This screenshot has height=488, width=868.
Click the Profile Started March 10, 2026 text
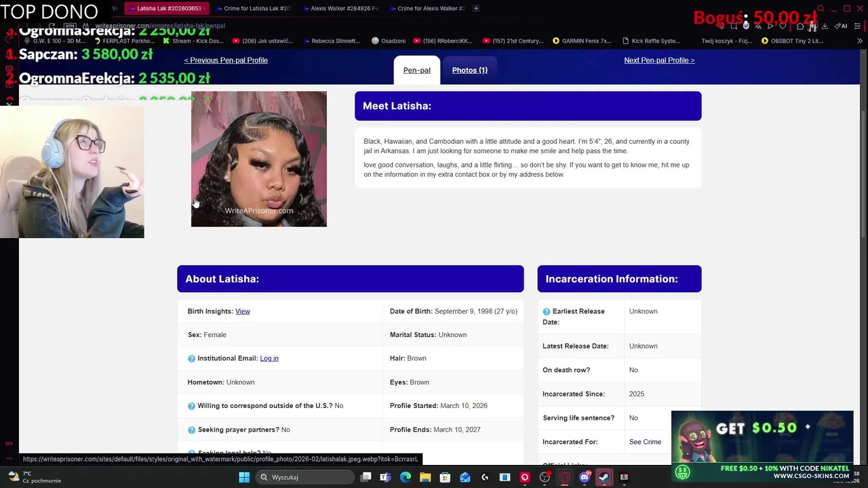point(439,406)
